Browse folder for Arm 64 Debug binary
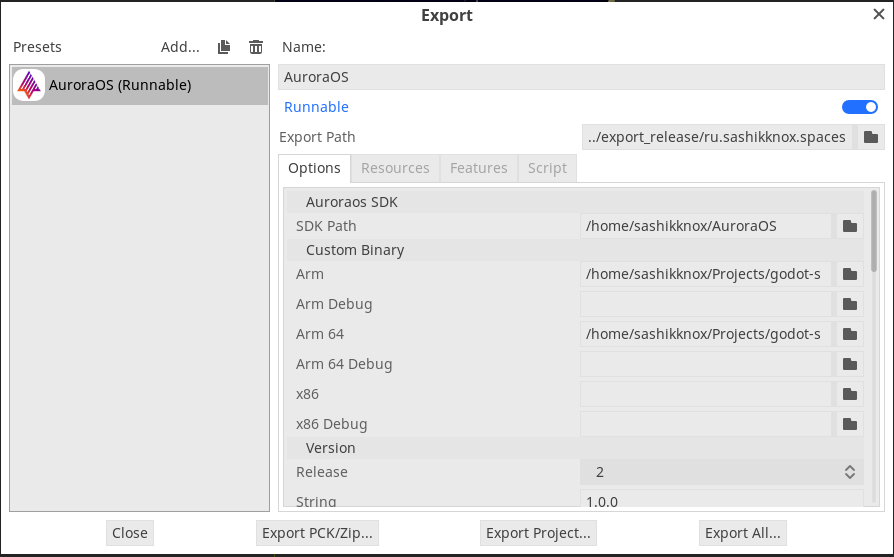 tap(850, 364)
